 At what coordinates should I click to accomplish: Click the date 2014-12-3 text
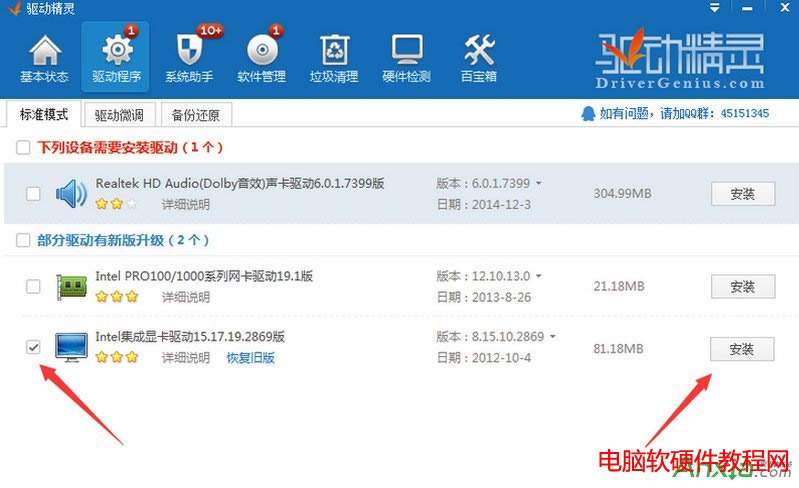click(x=501, y=205)
